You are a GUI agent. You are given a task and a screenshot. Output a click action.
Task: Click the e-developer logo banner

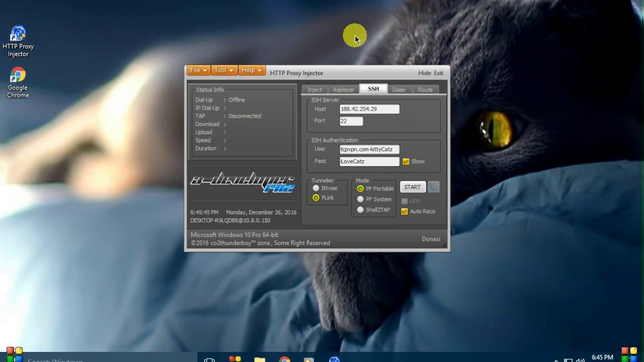click(242, 183)
